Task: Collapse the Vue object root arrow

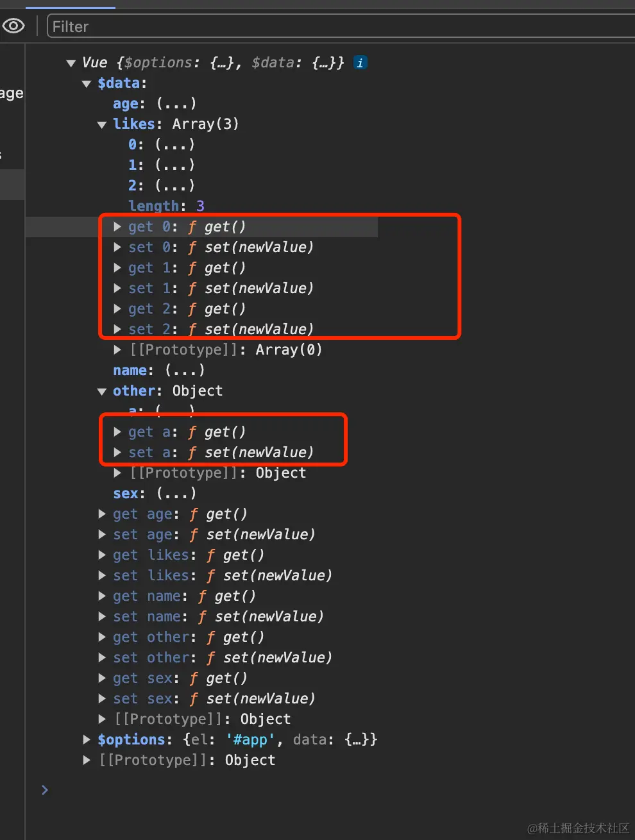Action: coord(71,63)
